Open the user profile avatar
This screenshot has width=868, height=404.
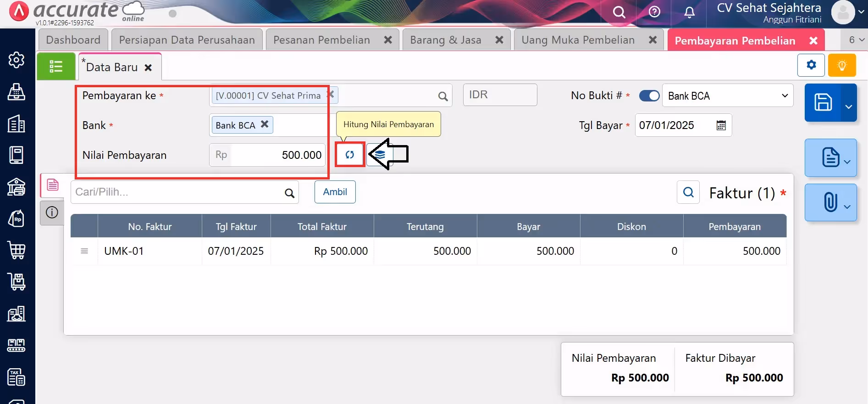pyautogui.click(x=843, y=12)
